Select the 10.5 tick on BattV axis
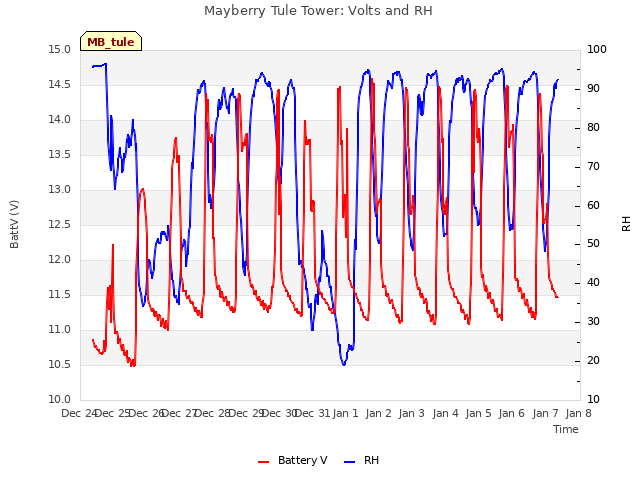Image resolution: width=640 pixels, height=480 pixels. (x=60, y=365)
